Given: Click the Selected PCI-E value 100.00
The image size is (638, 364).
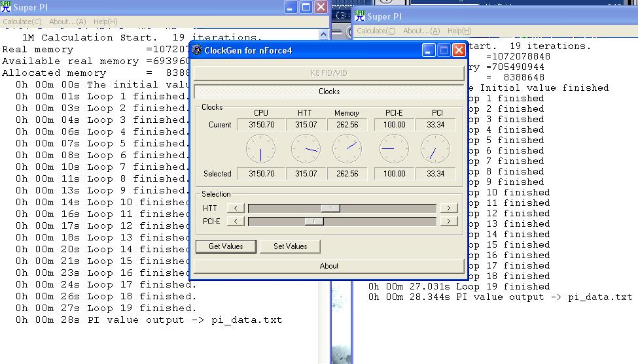Looking at the screenshot, I should coord(395,173).
